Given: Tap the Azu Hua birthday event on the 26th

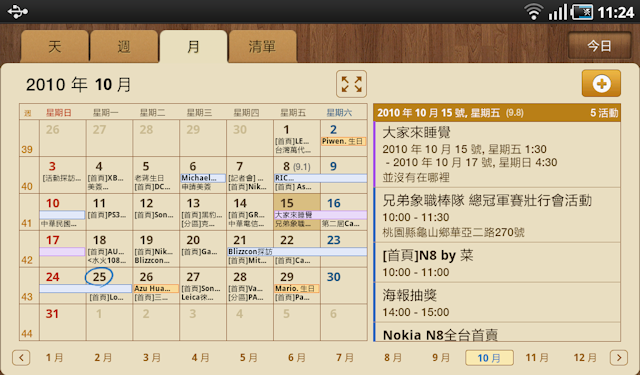Looking at the screenshot, I should tap(156, 288).
